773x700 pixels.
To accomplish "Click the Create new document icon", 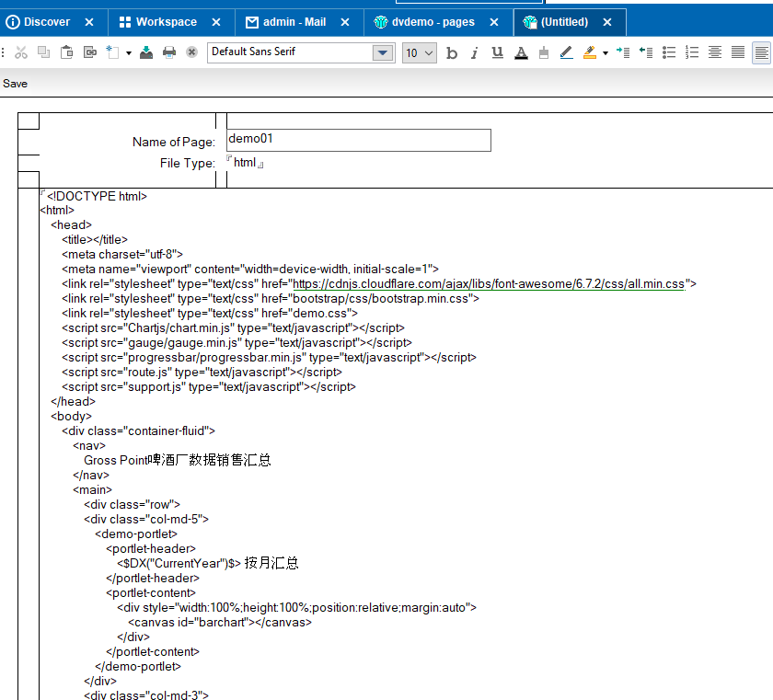I will click(112, 52).
